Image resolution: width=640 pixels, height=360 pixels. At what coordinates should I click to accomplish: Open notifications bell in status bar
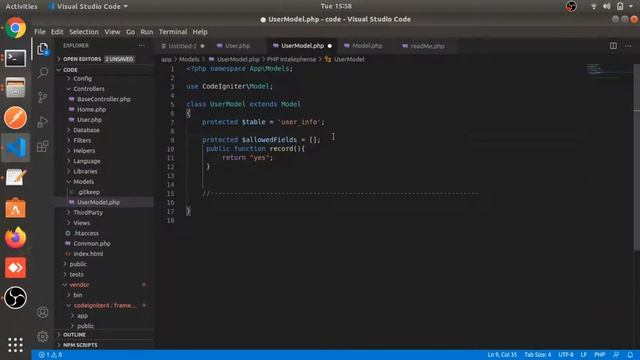click(630, 355)
